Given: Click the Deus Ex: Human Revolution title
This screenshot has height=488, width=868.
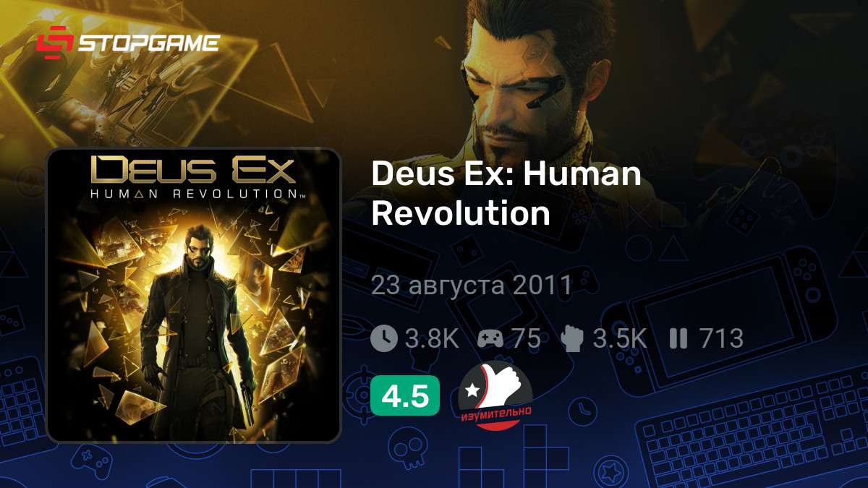Looking at the screenshot, I should click(506, 194).
